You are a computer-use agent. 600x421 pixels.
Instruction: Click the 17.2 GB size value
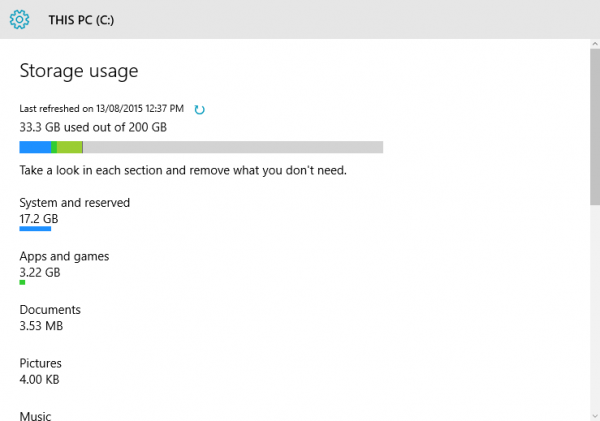point(39,219)
